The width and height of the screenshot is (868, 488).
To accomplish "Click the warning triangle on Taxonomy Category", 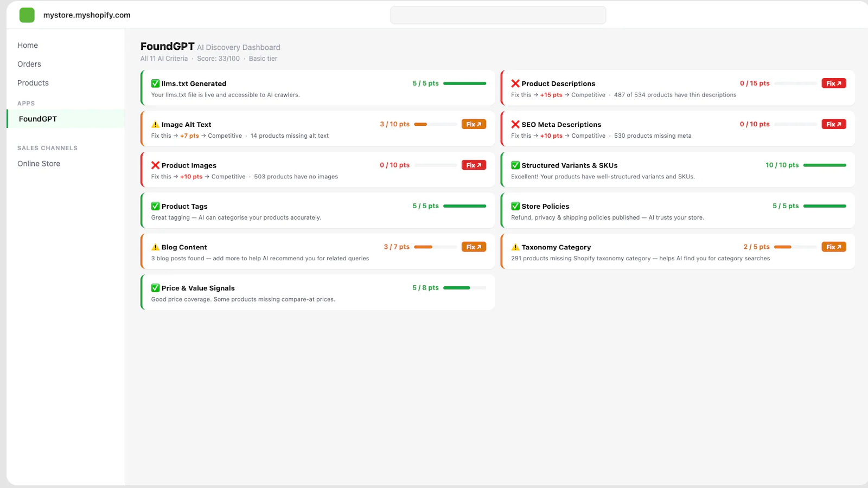I will (x=515, y=247).
